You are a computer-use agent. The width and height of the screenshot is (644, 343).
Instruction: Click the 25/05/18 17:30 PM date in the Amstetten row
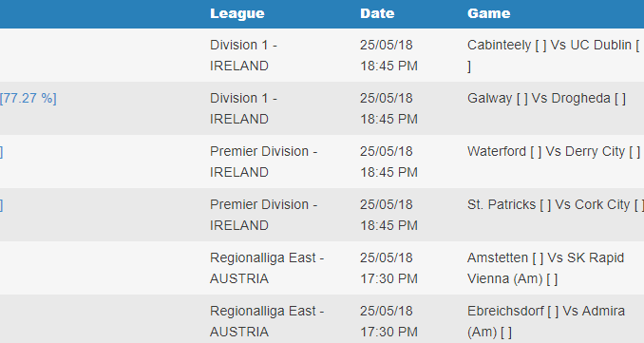pyautogui.click(x=388, y=268)
